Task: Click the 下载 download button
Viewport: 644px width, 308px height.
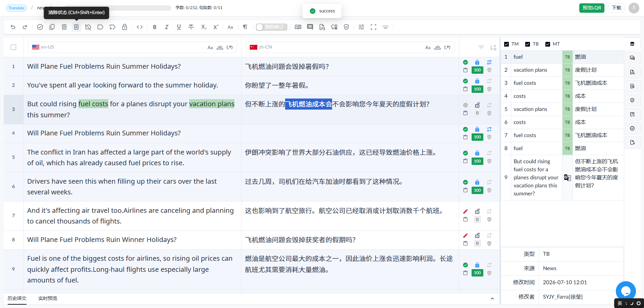Action: pos(616,8)
